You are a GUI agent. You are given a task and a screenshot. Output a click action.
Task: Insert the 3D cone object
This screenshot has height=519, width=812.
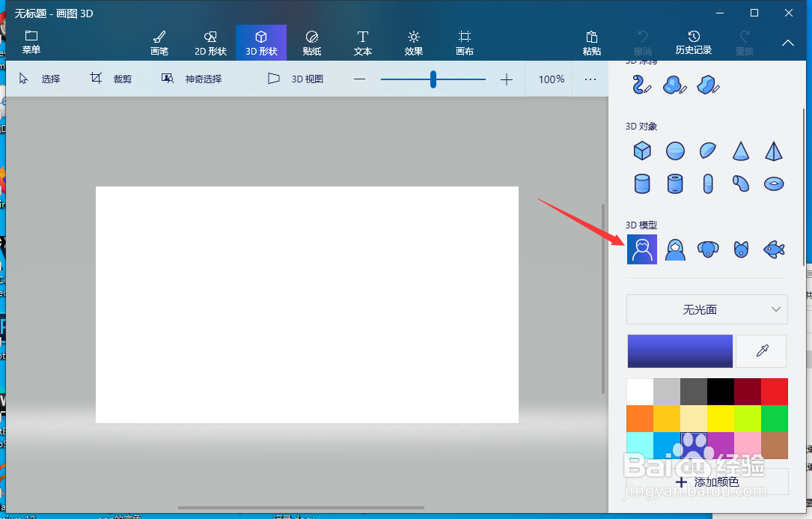[741, 151]
